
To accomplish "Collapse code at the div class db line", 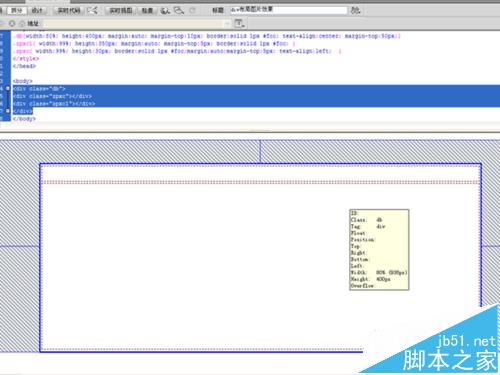I will [x=8, y=89].
